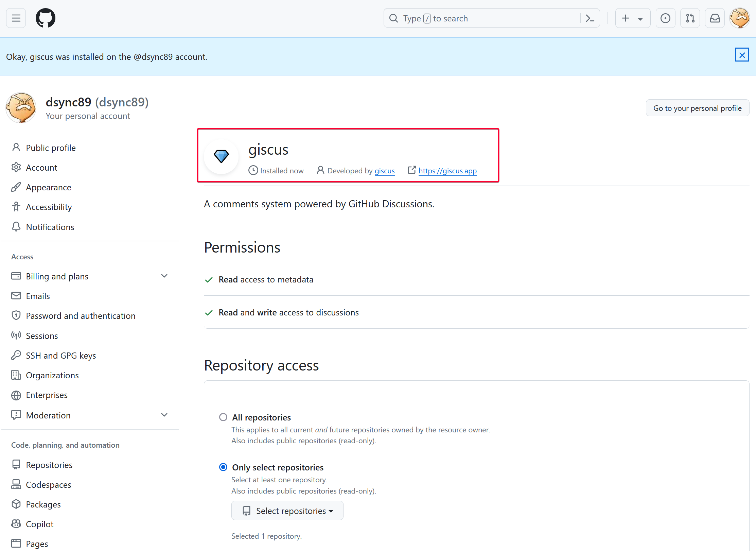Open the command palette icon in search bar
Image resolution: width=756 pixels, height=551 pixels.
[x=590, y=18]
